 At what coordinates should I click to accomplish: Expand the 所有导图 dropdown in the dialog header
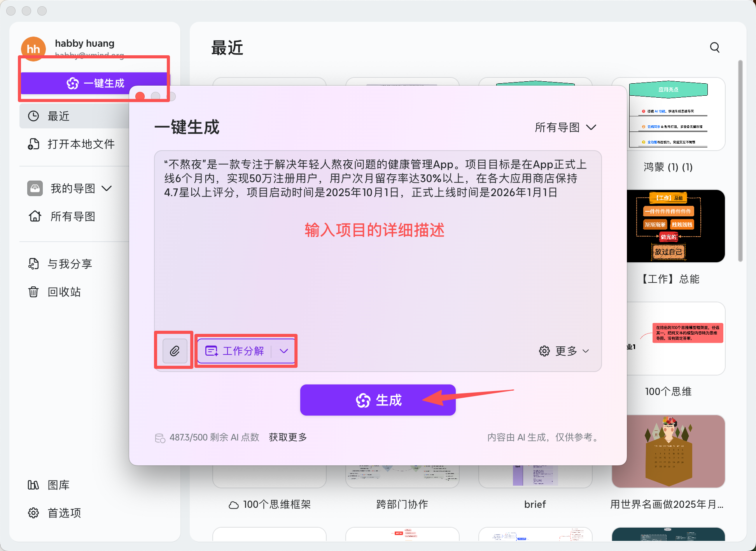click(566, 127)
